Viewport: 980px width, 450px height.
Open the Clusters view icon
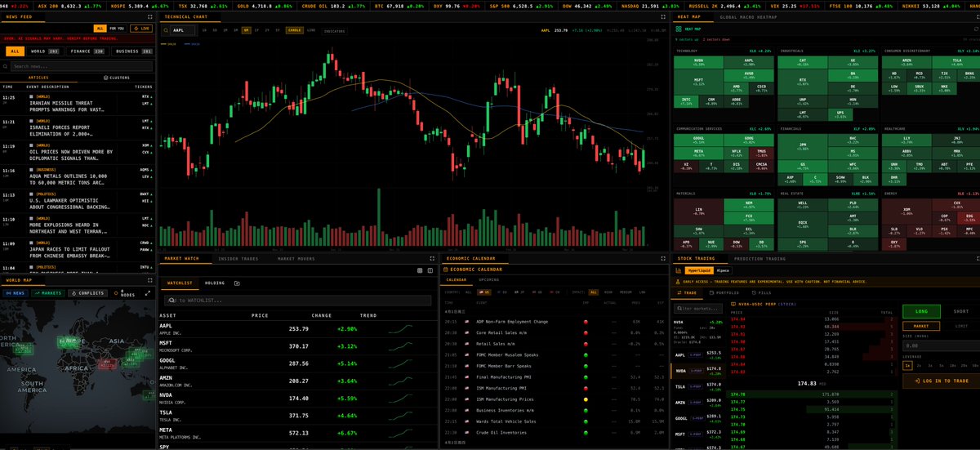click(x=105, y=78)
